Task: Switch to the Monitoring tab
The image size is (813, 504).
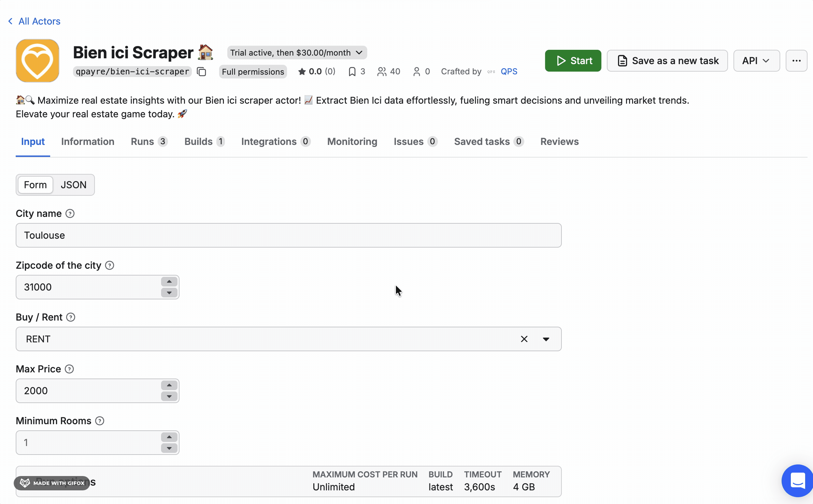Action: (x=352, y=142)
